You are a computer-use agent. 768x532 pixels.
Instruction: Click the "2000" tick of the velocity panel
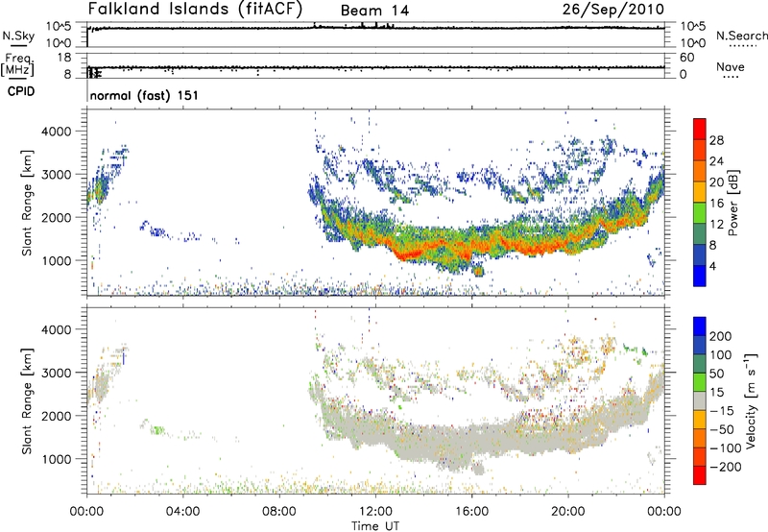[56, 416]
